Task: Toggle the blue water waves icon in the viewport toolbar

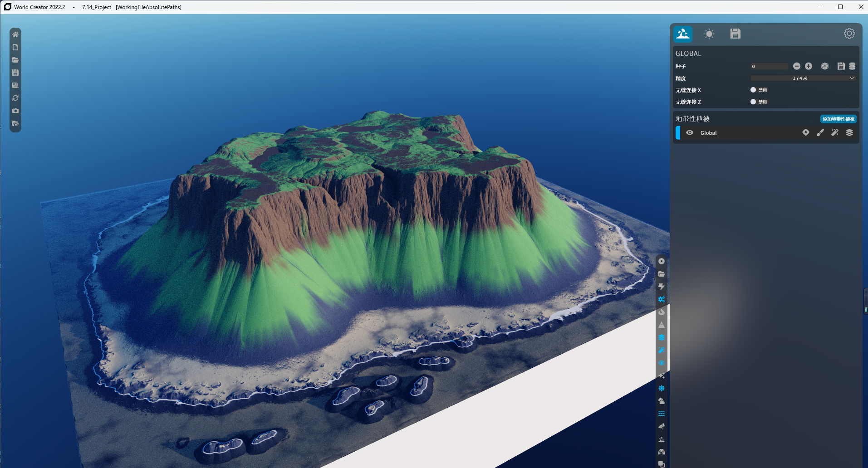Action: 662,414
